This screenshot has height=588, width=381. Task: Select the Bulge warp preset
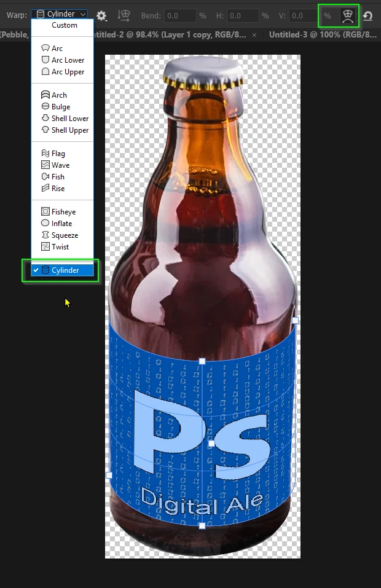point(62,106)
